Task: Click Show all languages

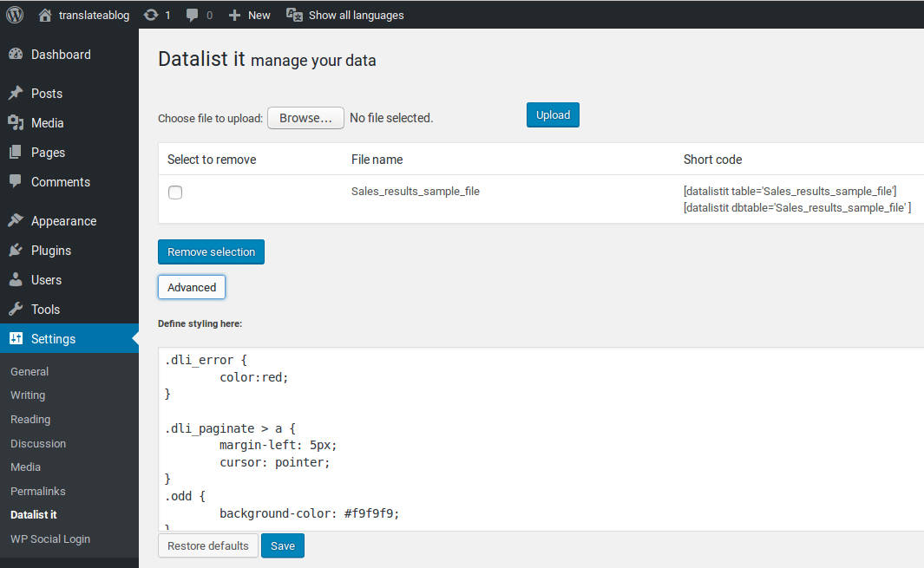Action: pos(356,16)
